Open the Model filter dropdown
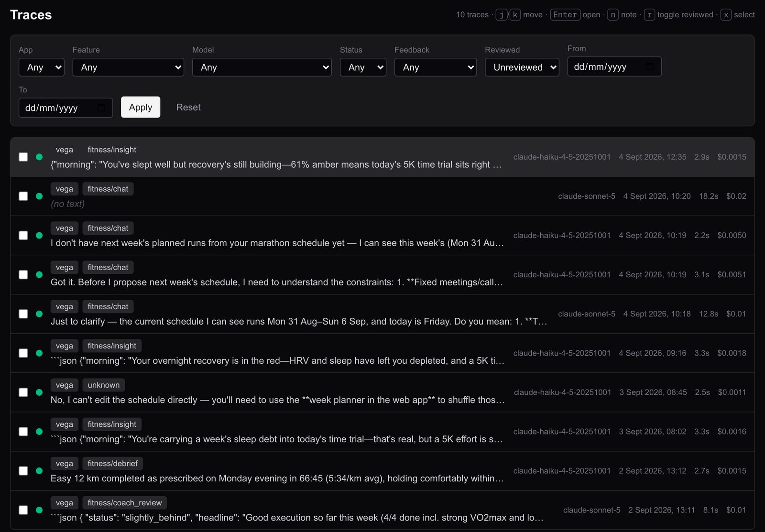 [262, 67]
